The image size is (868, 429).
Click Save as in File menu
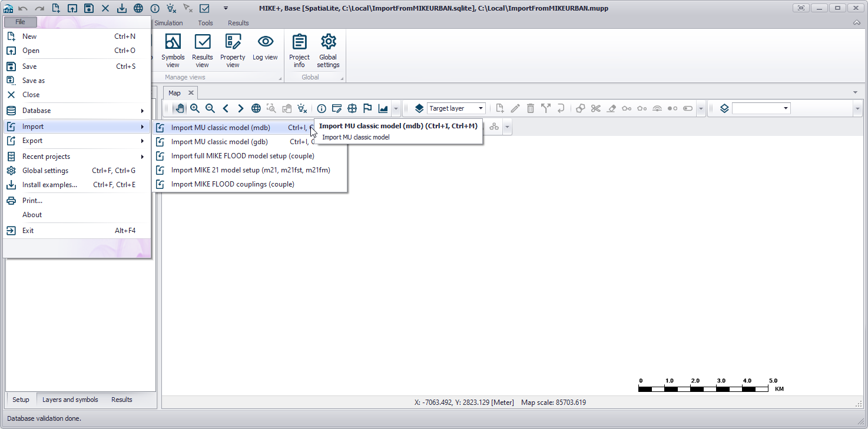pyautogui.click(x=77, y=81)
